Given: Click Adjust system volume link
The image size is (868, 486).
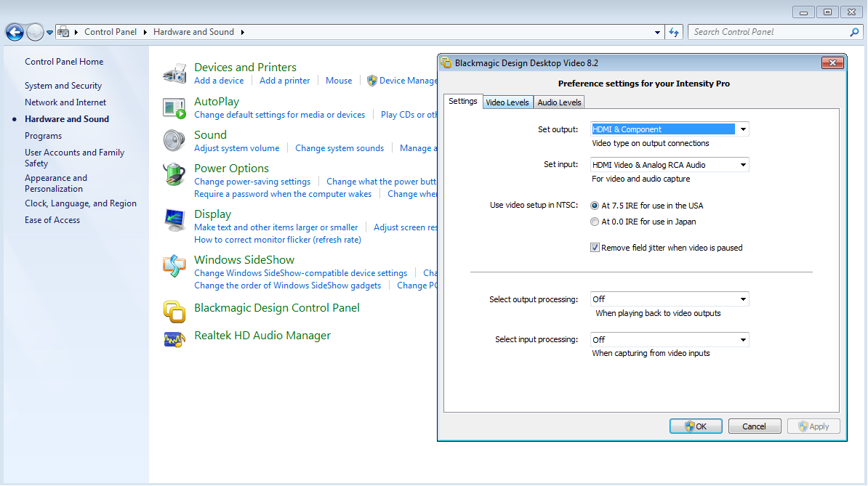Looking at the screenshot, I should coord(237,148).
